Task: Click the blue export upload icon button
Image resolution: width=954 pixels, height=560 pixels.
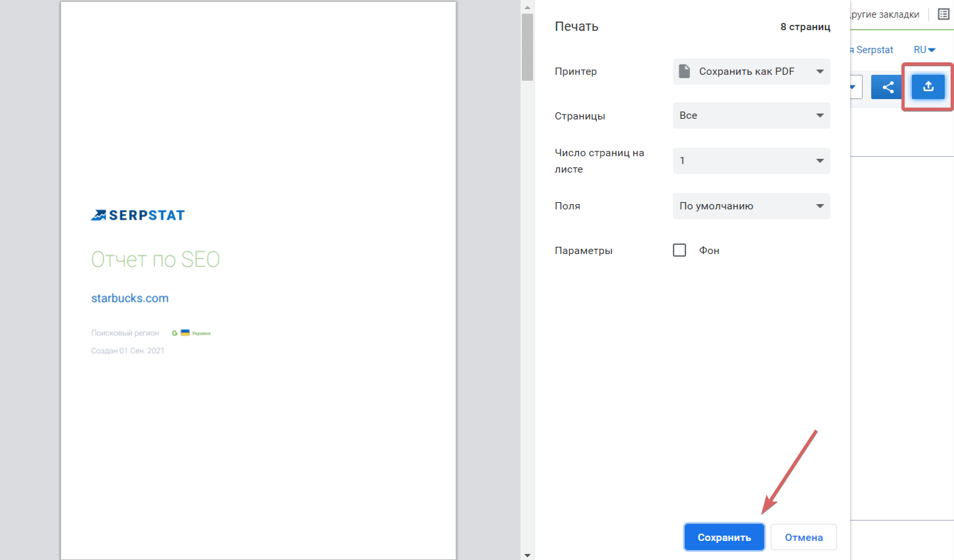Action: point(928,87)
